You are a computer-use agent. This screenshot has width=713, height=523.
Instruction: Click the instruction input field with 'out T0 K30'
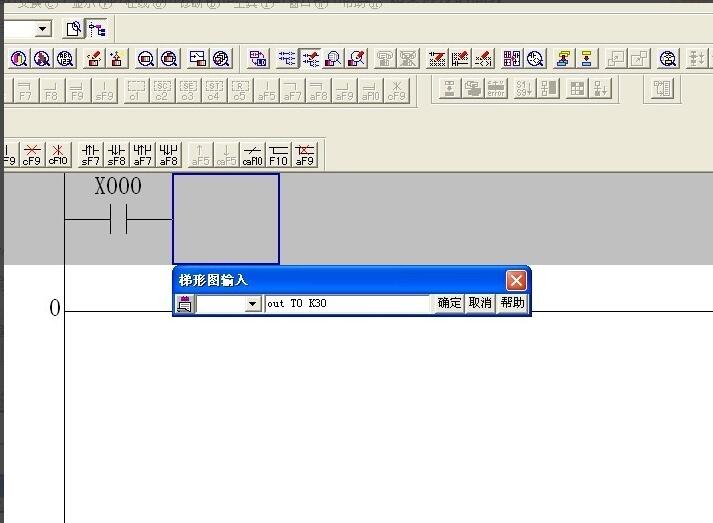348,303
